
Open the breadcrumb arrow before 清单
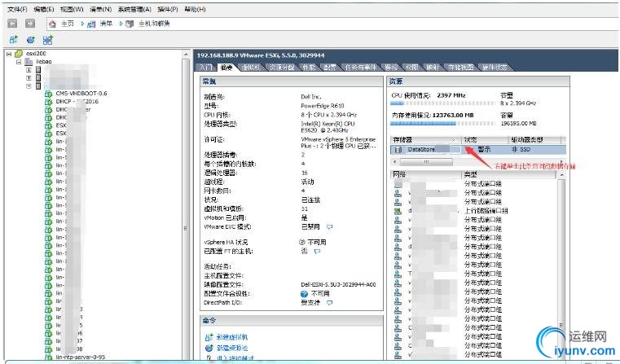coord(82,24)
